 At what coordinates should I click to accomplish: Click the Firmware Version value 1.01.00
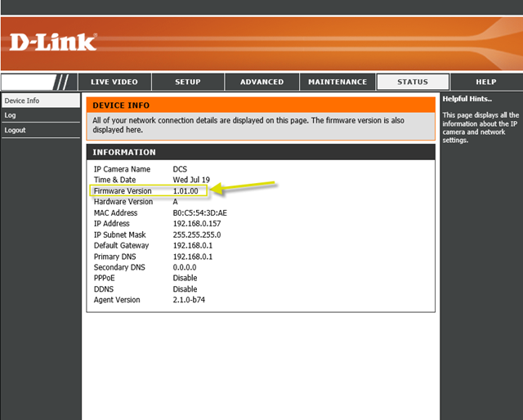(x=186, y=191)
